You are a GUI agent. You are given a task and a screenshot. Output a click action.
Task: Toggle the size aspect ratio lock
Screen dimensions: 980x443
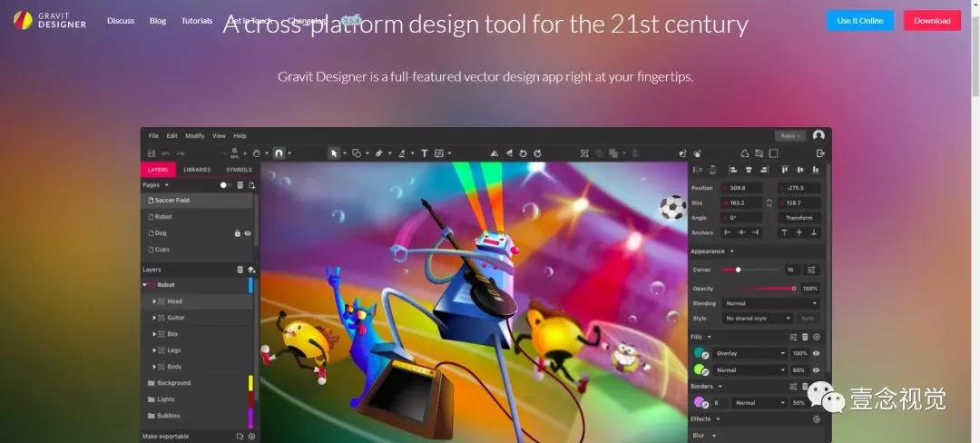(x=769, y=202)
